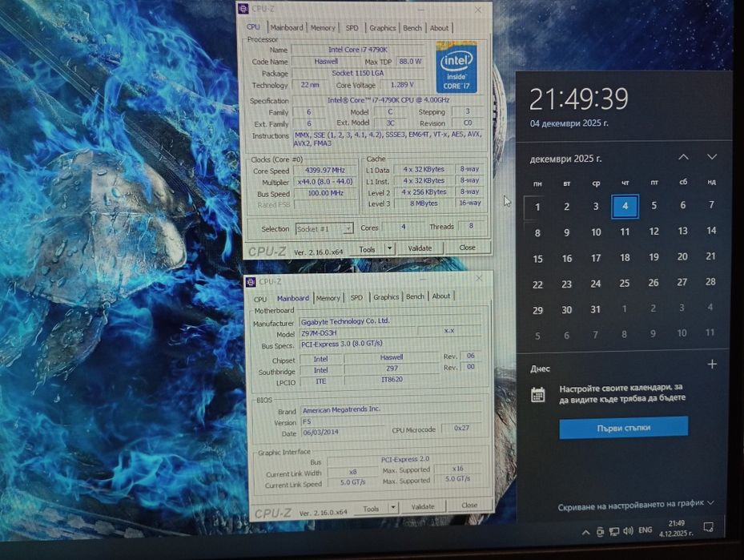Click the Gigabyte Technology Co. Ltd. manufacturer field
Image resolution: width=744 pixels, height=560 pixels.
pos(390,321)
